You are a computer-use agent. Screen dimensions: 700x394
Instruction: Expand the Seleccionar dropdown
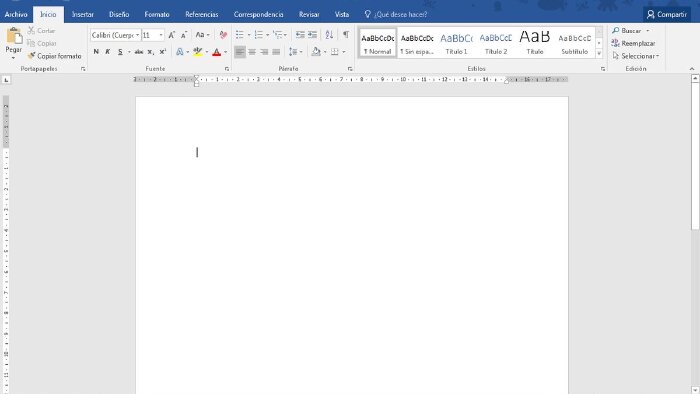pyautogui.click(x=636, y=56)
